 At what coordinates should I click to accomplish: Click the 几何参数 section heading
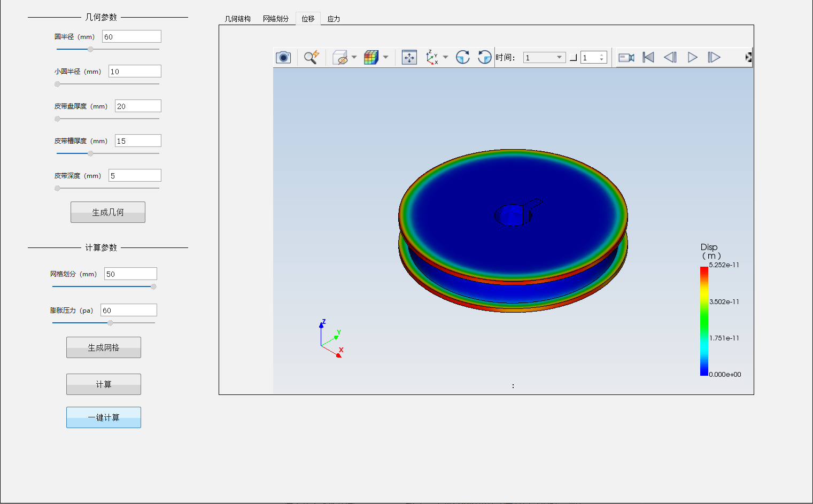(x=101, y=17)
